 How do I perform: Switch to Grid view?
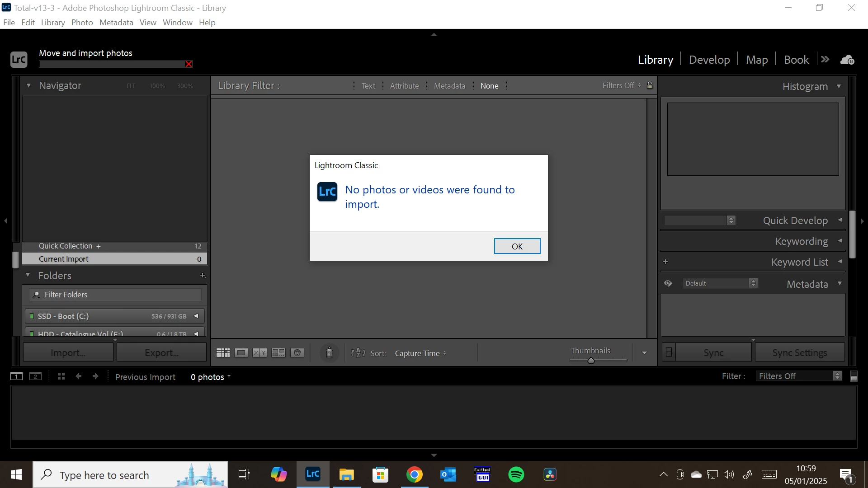tap(223, 353)
